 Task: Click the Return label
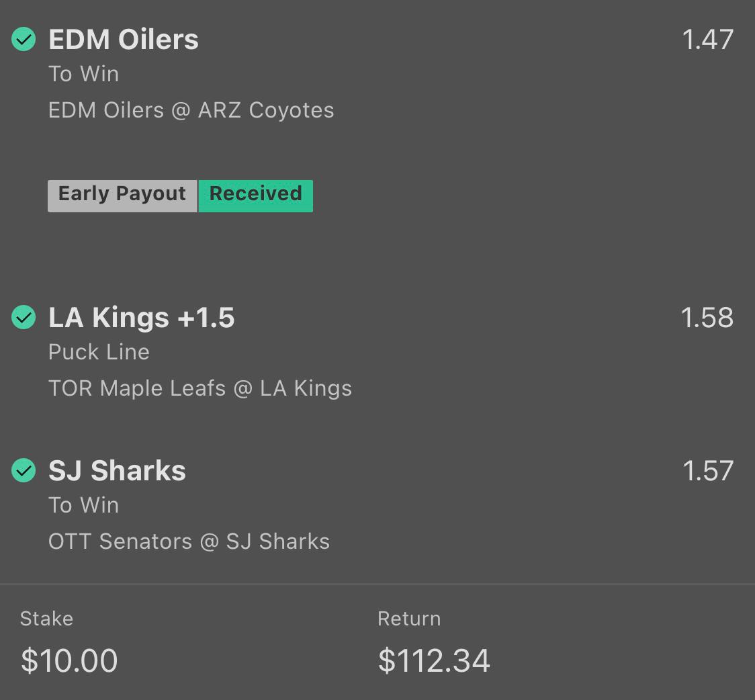coord(409,619)
